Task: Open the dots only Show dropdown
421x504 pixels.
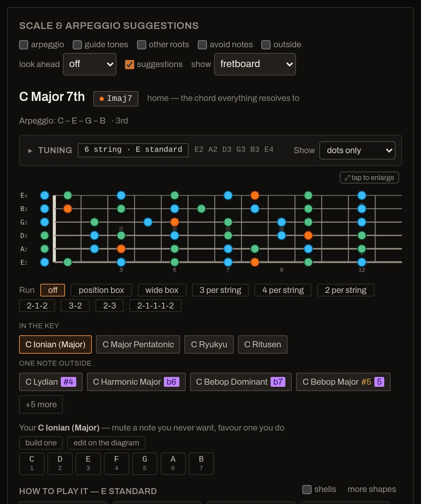Action: (357, 150)
